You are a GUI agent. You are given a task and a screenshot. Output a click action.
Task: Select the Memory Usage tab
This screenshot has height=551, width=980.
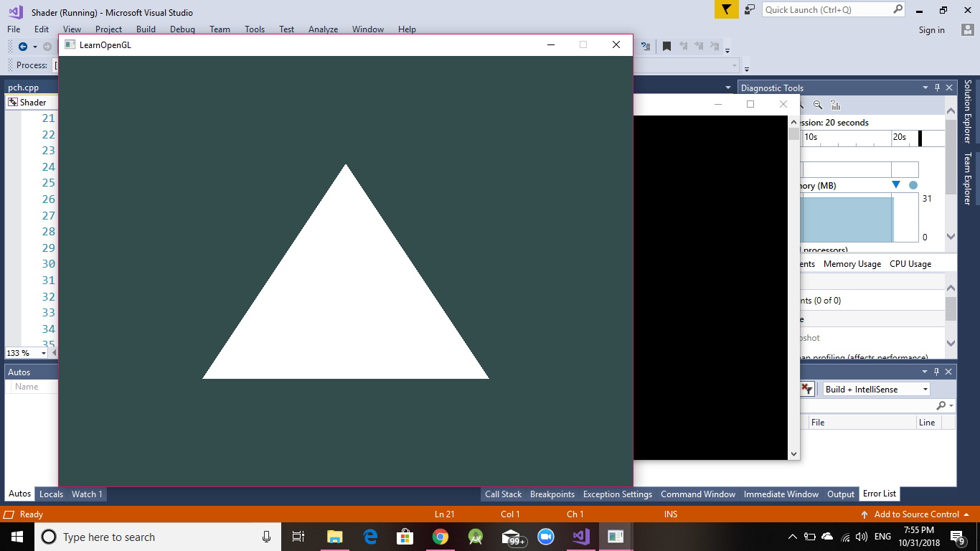(852, 264)
